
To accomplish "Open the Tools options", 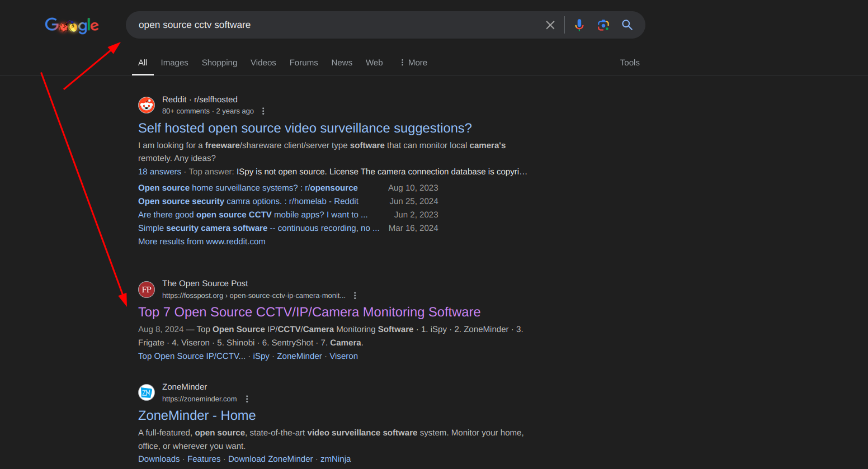I will pyautogui.click(x=629, y=63).
